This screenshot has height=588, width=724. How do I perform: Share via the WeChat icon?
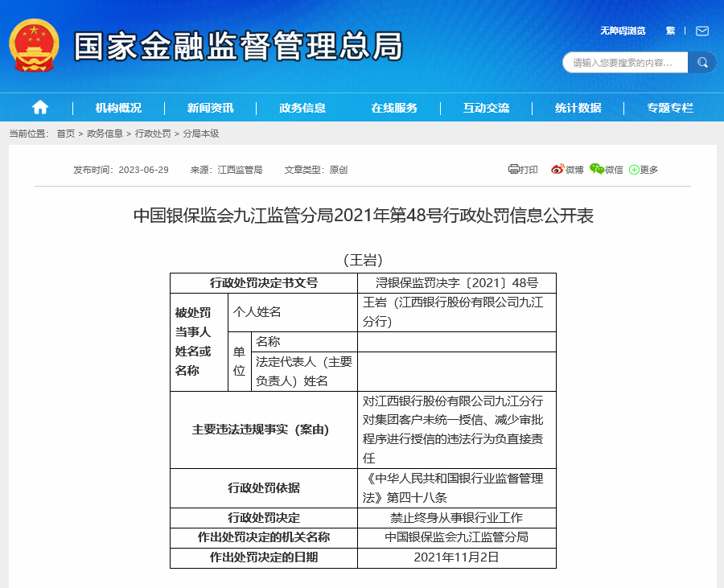(596, 169)
